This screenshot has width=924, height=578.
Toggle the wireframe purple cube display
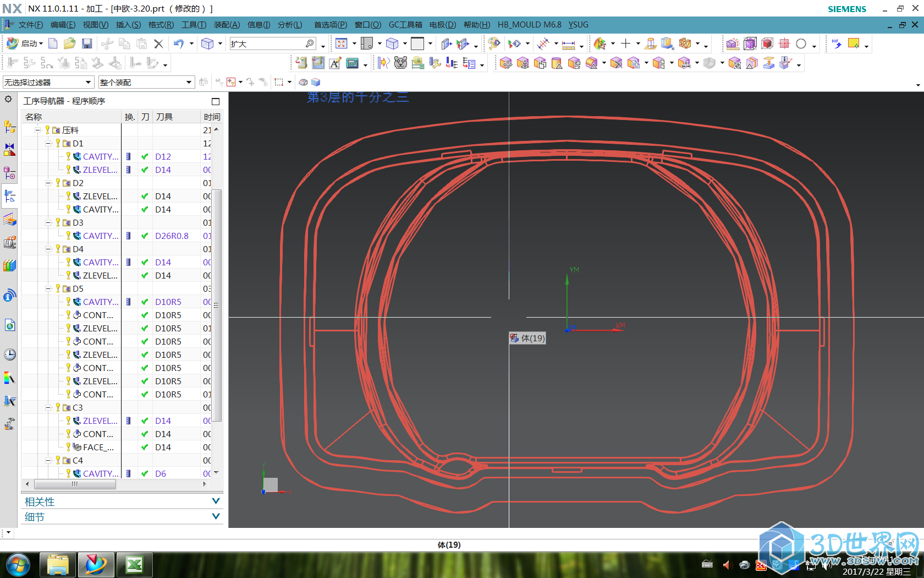[x=750, y=43]
